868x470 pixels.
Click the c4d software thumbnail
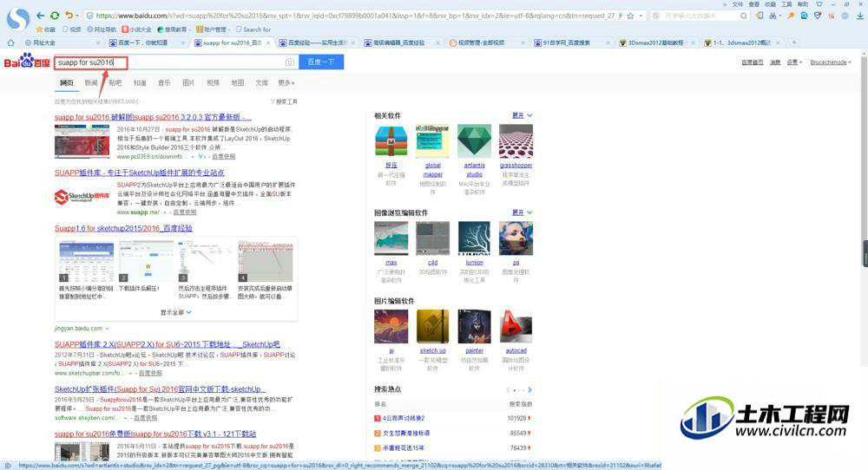coord(432,238)
